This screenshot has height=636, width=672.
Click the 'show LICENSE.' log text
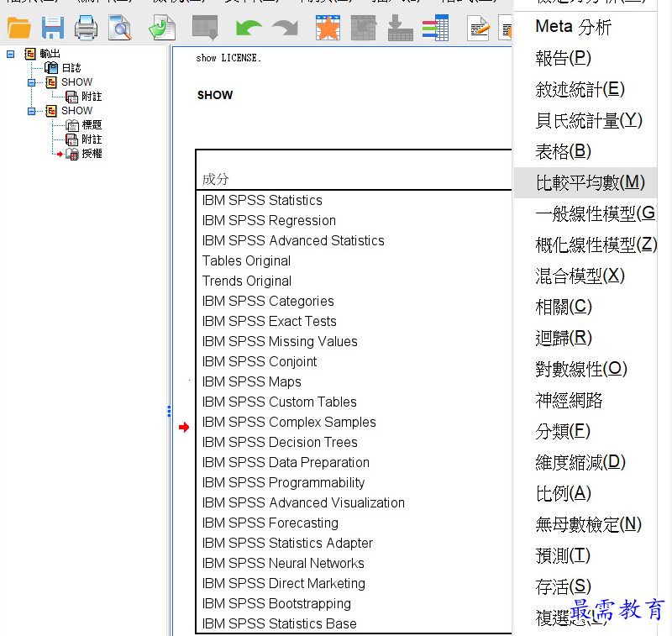228,58
